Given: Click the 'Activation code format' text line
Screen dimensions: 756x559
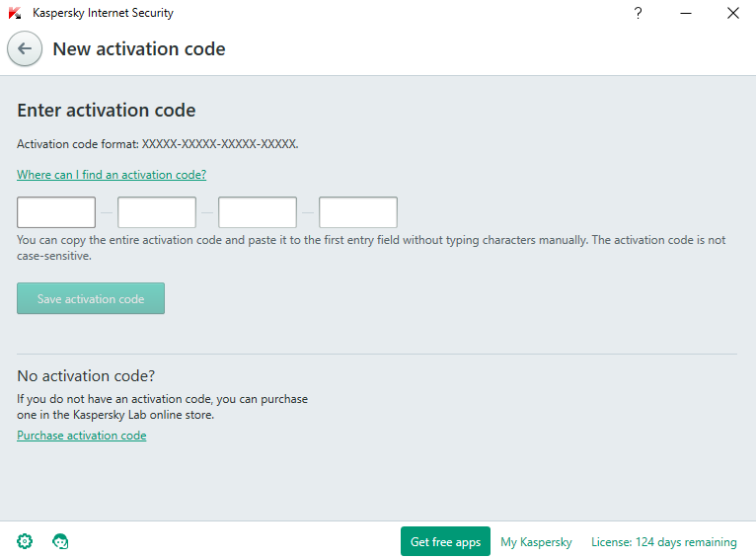Looking at the screenshot, I should coord(158,144).
